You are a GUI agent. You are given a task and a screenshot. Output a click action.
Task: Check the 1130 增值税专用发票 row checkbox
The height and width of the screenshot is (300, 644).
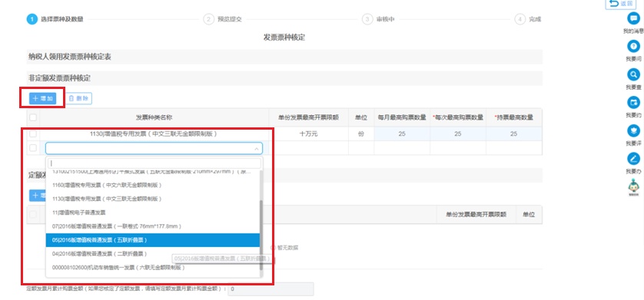(x=33, y=134)
